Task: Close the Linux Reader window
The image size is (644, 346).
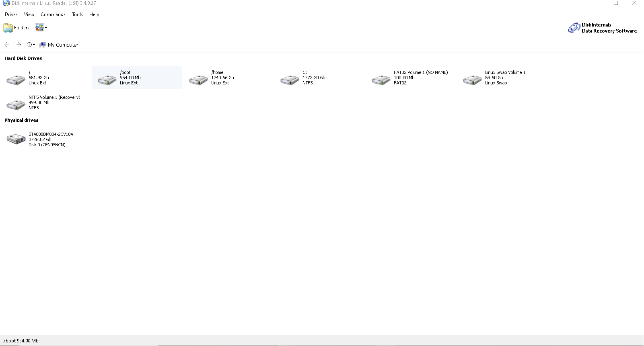Action: [x=634, y=3]
